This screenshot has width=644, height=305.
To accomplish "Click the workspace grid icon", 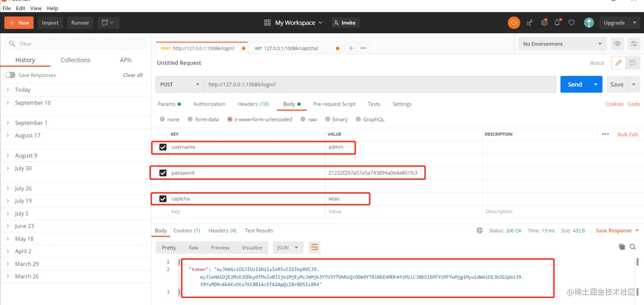I will pos(267,23).
